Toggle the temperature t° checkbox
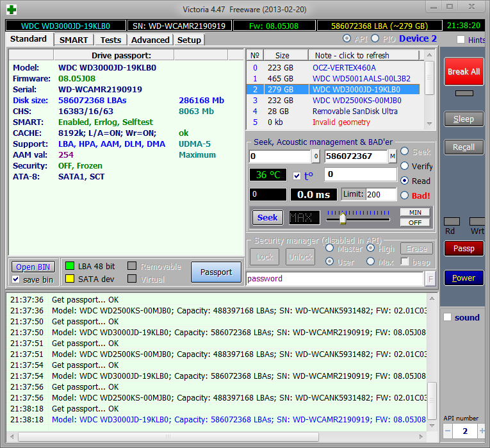 click(x=296, y=176)
